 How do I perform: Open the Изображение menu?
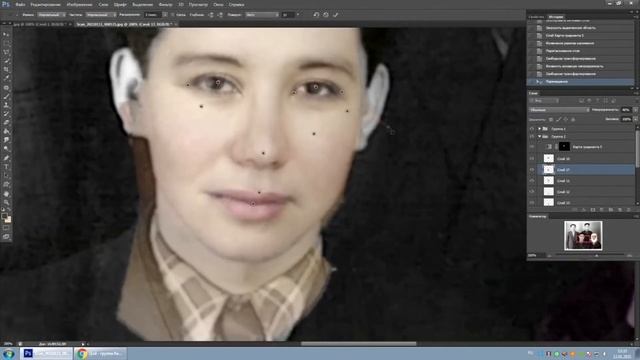coord(79,4)
